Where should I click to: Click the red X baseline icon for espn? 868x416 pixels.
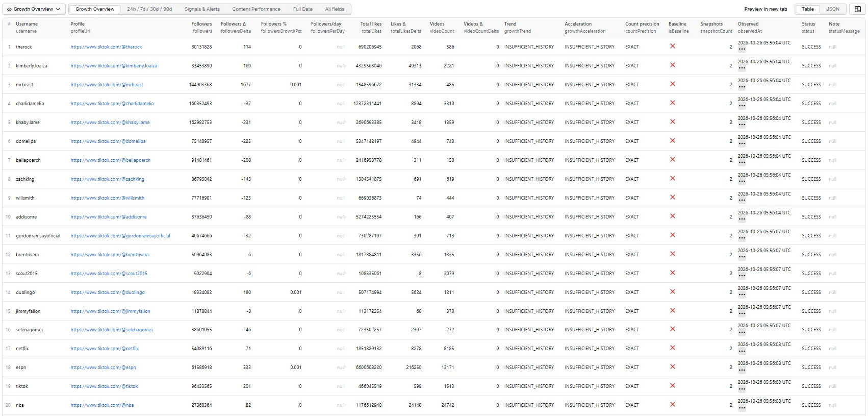pos(673,366)
